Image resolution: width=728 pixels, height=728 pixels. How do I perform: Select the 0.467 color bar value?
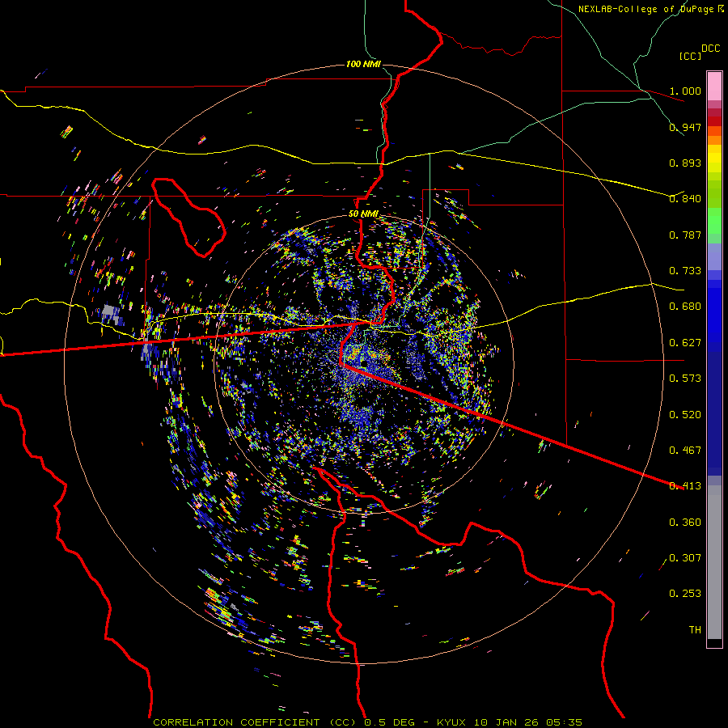[x=685, y=451]
